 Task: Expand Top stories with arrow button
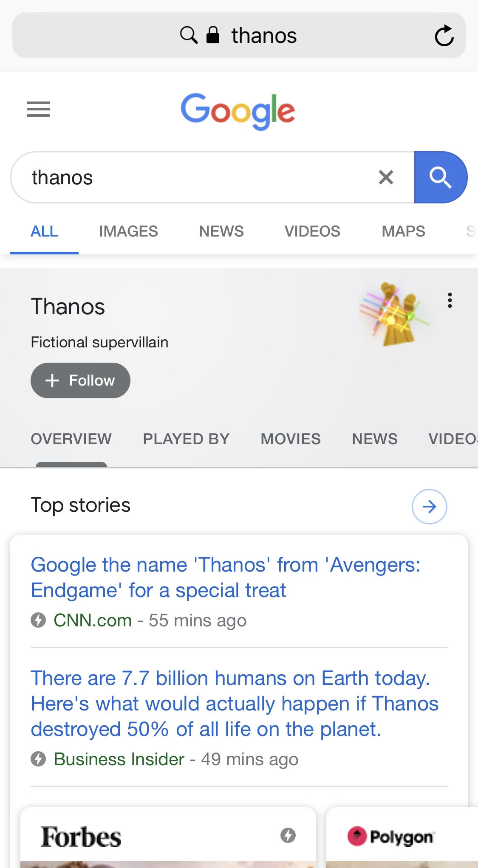(429, 506)
